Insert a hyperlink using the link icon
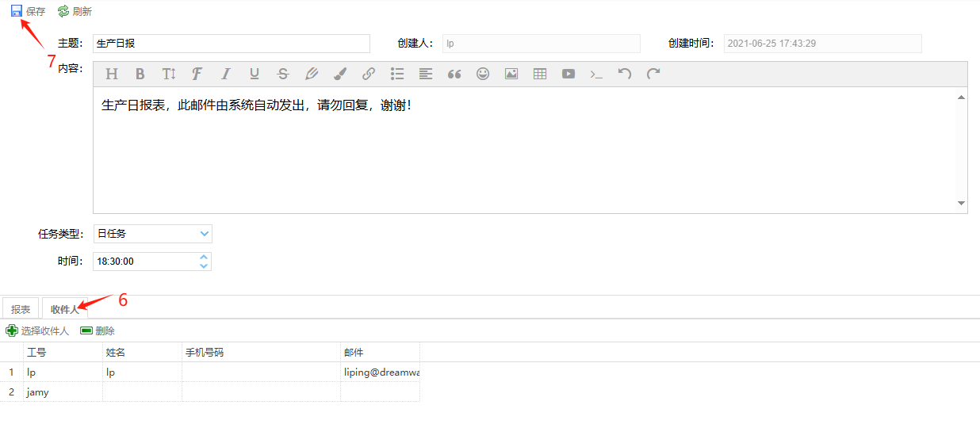 coord(369,74)
